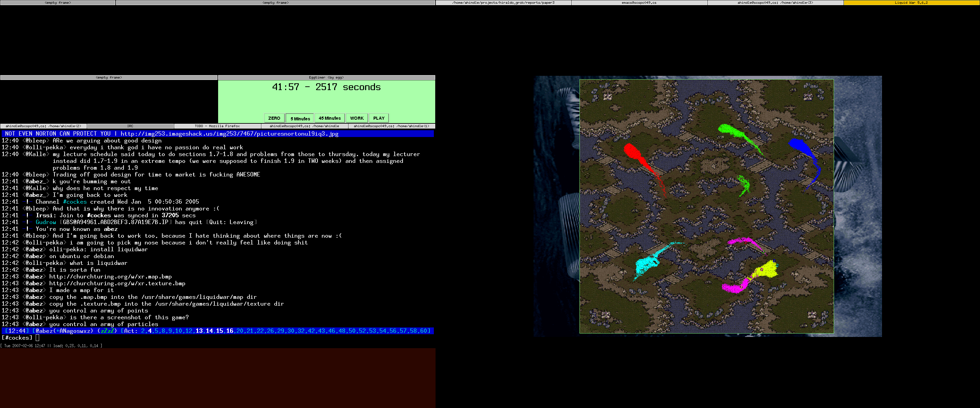Click 'is there a screenshot of this game?'
The height and width of the screenshot is (408, 980).
(129, 318)
